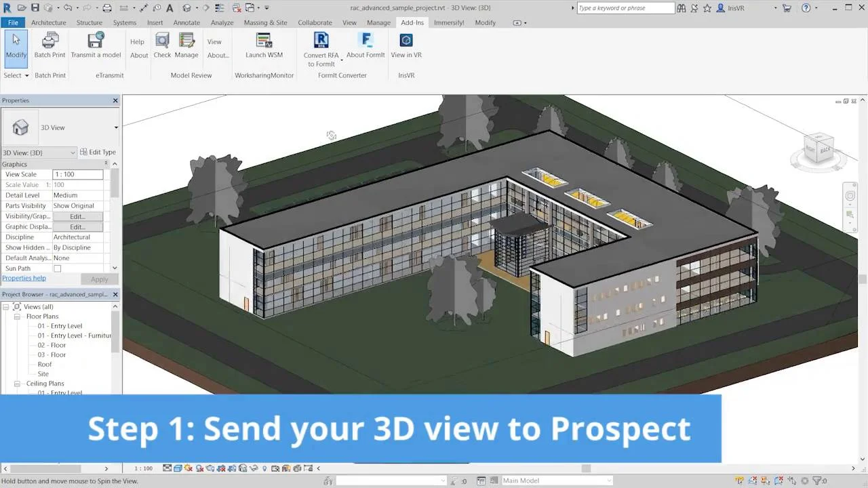Click the View in VR icon
The image size is (868, 488).
tap(406, 40)
